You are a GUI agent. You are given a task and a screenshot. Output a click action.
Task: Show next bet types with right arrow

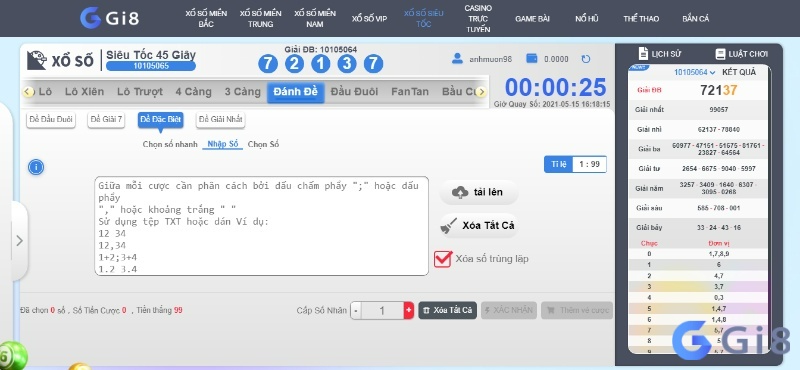click(481, 92)
